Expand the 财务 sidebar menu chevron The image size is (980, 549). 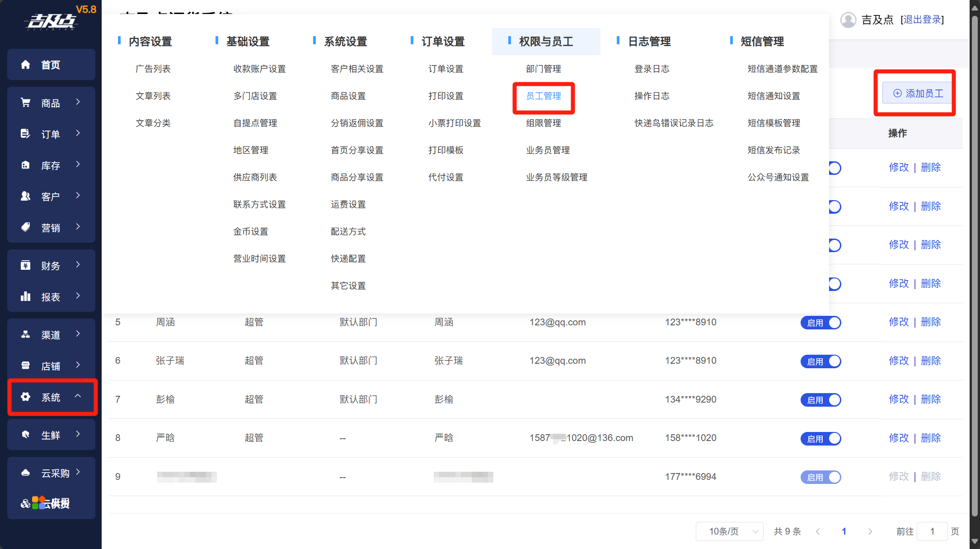(x=78, y=265)
